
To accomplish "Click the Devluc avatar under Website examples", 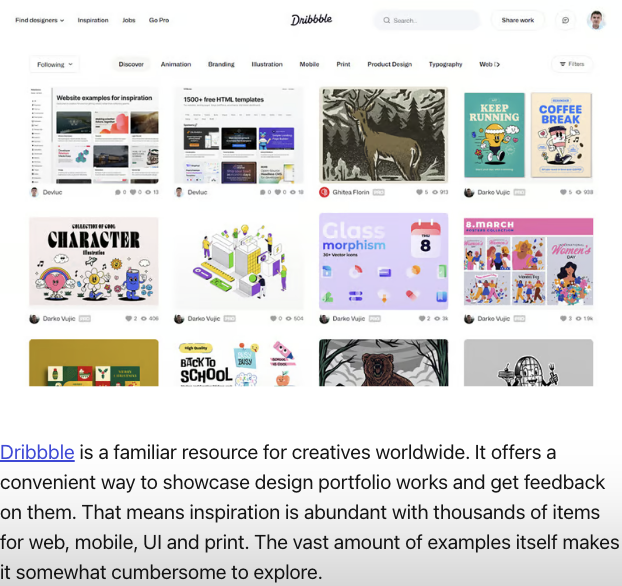I will (35, 192).
